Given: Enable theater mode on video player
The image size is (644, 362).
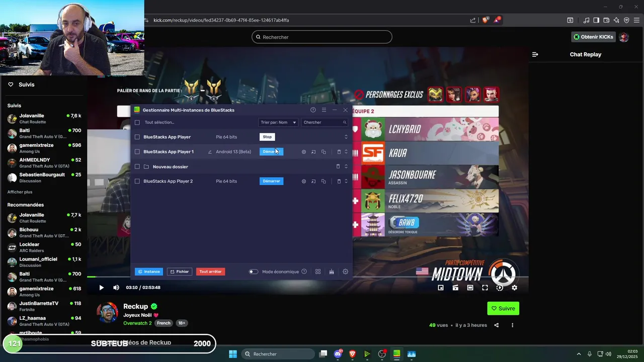Looking at the screenshot, I should (x=470, y=288).
